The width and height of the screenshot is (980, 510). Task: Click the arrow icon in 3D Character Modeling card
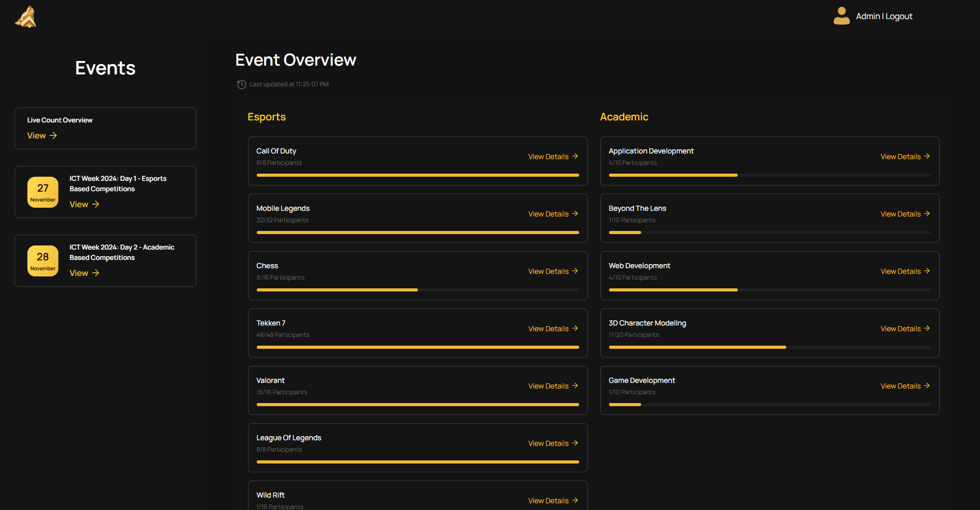point(927,328)
